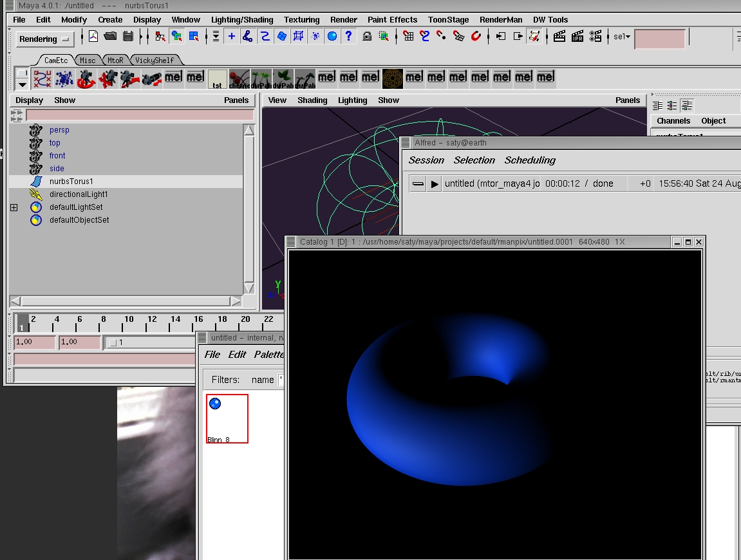Start IPR render clapperboard icon

click(x=577, y=37)
